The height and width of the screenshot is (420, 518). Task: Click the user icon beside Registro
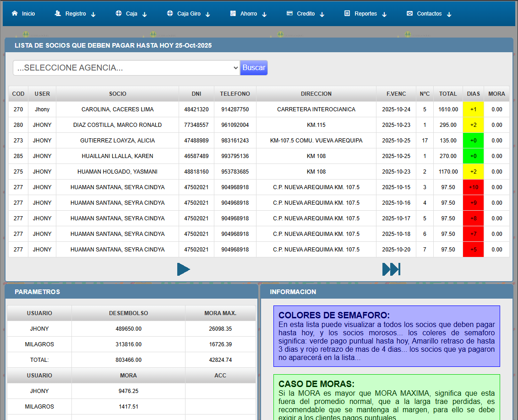point(58,14)
